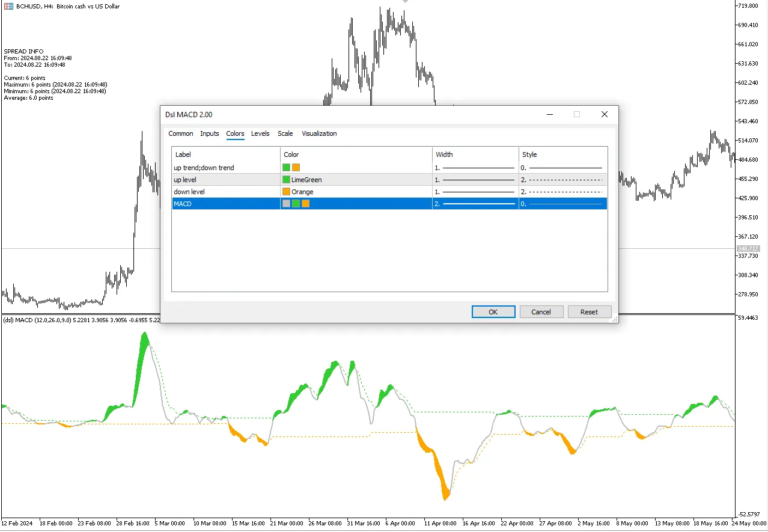Switch to the Inputs tab

click(210, 133)
